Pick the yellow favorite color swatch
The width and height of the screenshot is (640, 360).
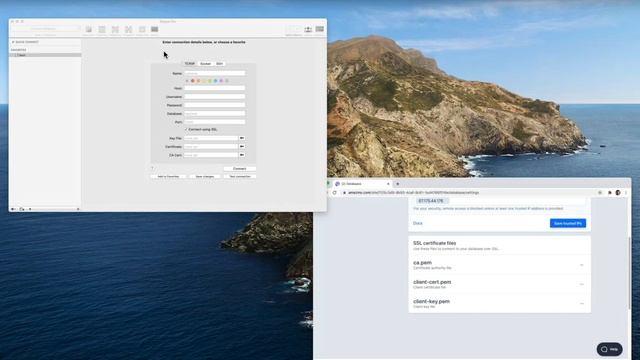[x=204, y=81]
